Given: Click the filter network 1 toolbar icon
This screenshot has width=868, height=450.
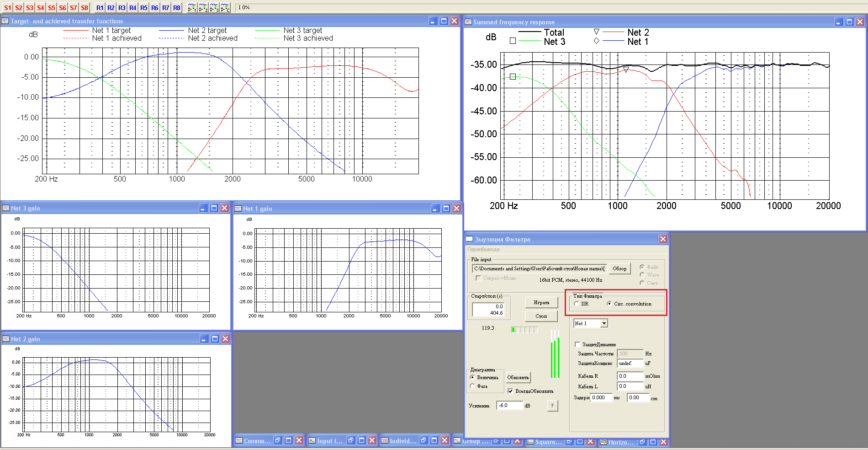Looking at the screenshot, I should coord(192,8).
